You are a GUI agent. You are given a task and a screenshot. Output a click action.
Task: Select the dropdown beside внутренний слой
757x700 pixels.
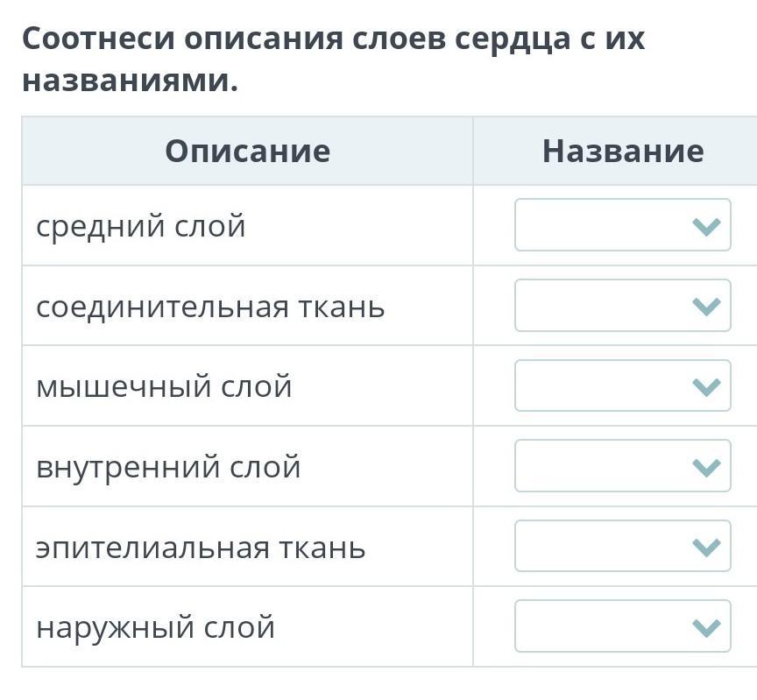coord(622,466)
